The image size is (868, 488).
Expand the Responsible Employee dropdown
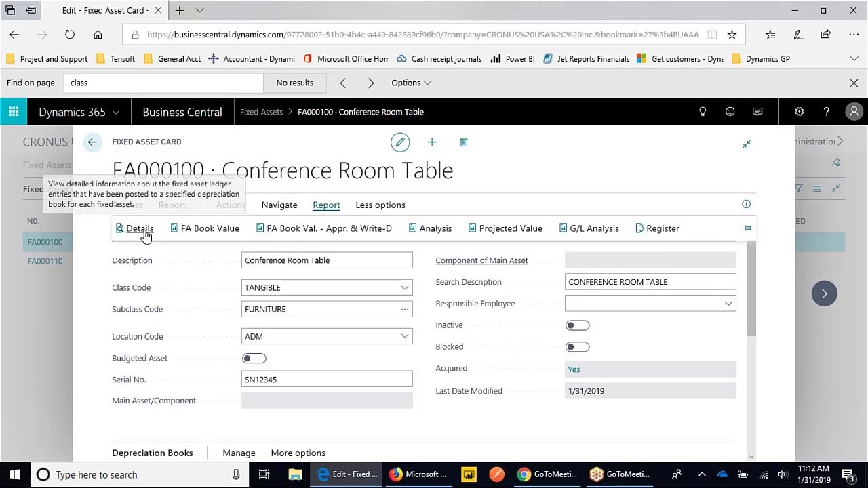point(728,304)
